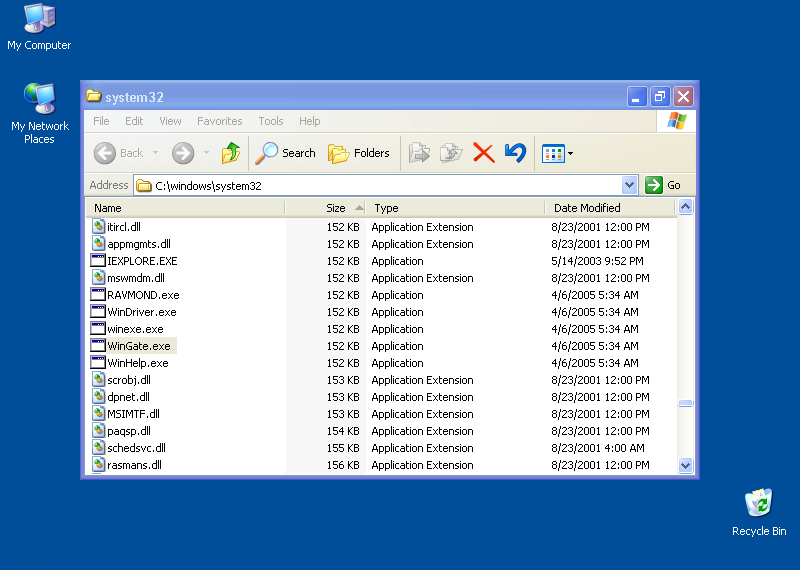Click the Copy To toolbar icon
The height and width of the screenshot is (570, 800).
click(x=451, y=153)
